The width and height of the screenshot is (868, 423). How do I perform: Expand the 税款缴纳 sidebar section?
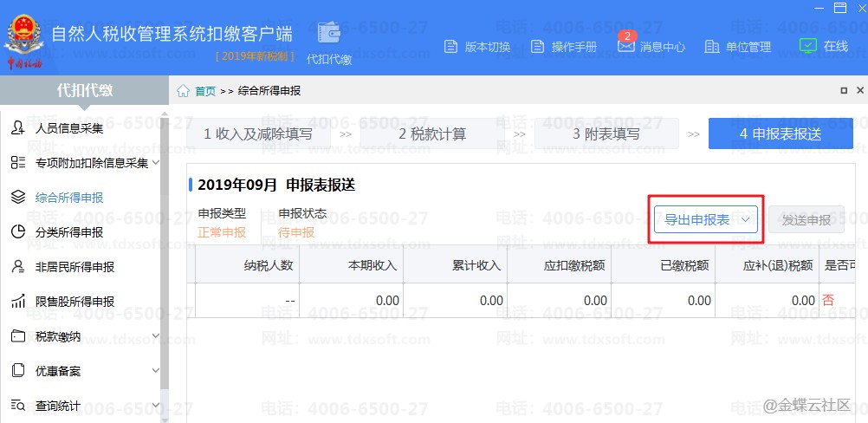[x=155, y=336]
